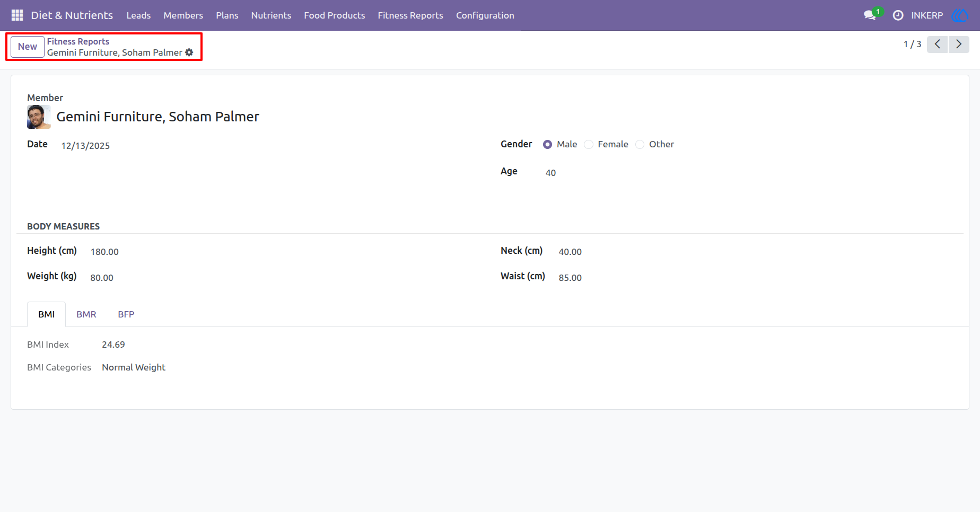Open the Nutrients menu
Screen dimensions: 980x512
click(x=271, y=15)
